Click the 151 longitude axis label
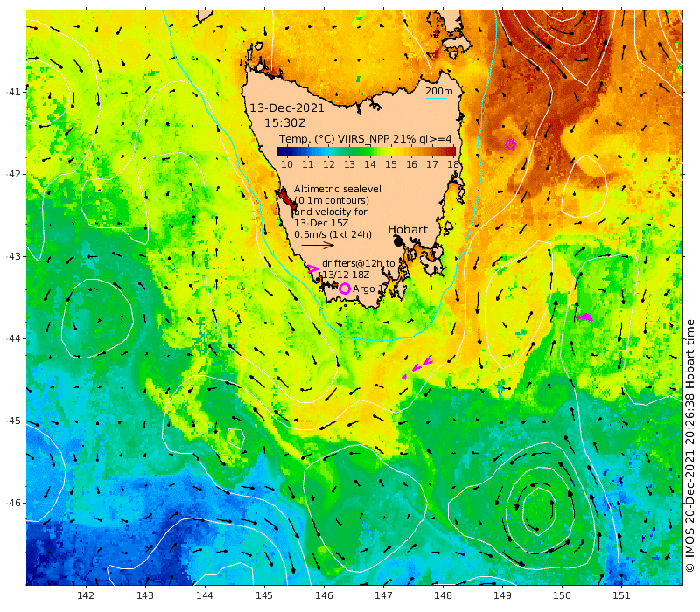The image size is (700, 612). [621, 595]
